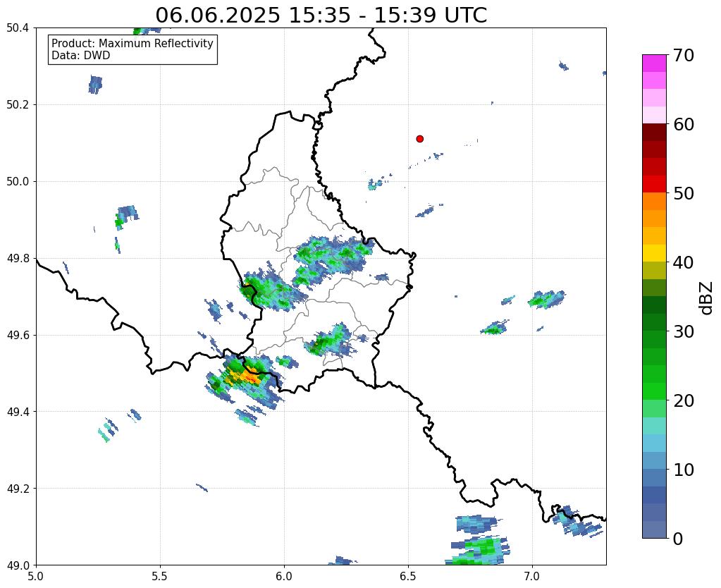Click the orange-red storm core on the map
This screenshot has width=721, height=588.
pos(251,377)
